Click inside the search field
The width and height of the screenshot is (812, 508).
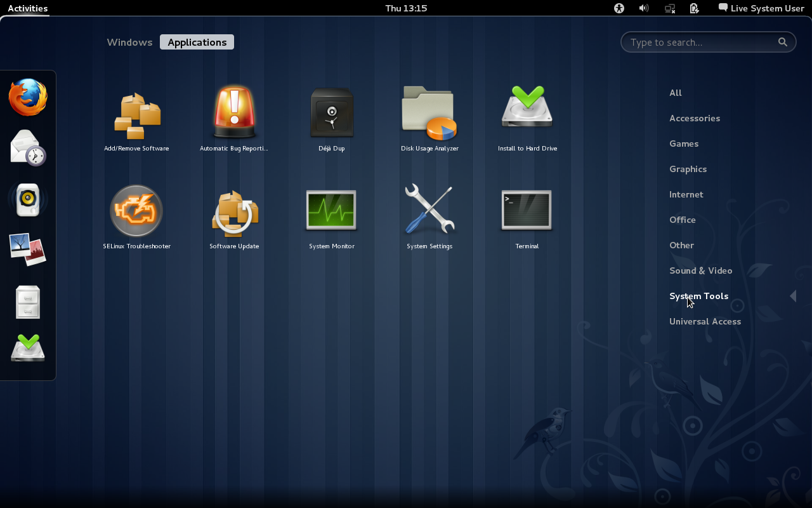point(704,42)
